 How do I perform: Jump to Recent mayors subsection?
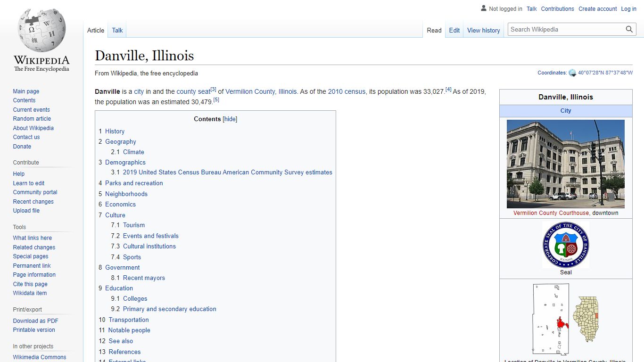click(144, 278)
